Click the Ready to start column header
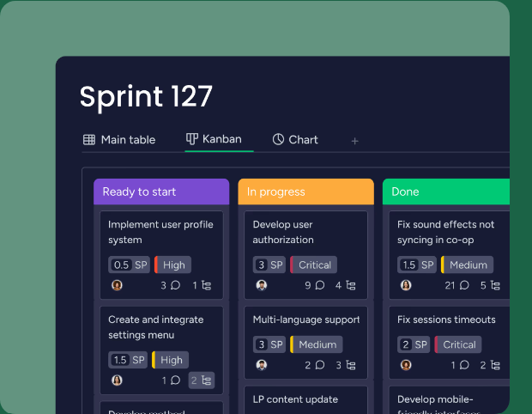 point(160,192)
